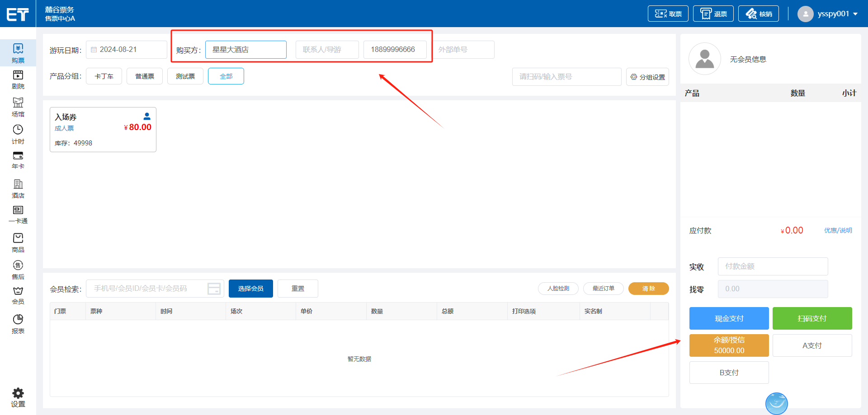Click the 商品 merchandise bag icon
Screen dimensions: 868x415
click(x=18, y=238)
